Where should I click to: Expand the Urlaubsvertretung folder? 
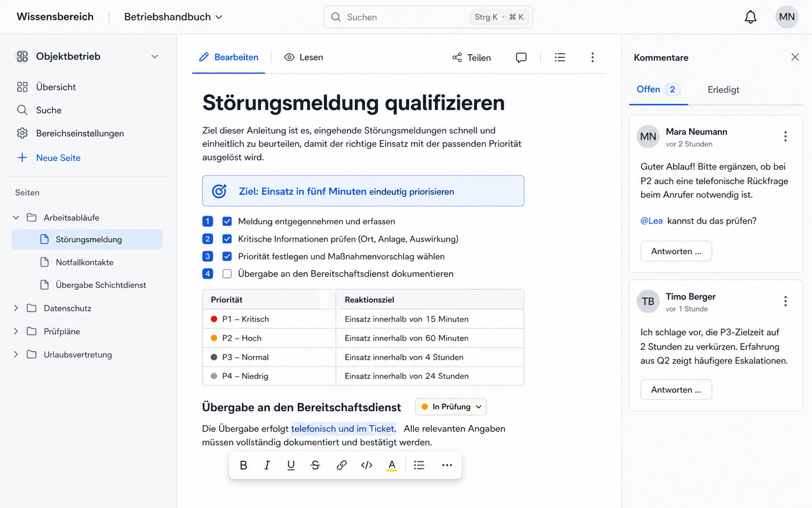pos(16,354)
